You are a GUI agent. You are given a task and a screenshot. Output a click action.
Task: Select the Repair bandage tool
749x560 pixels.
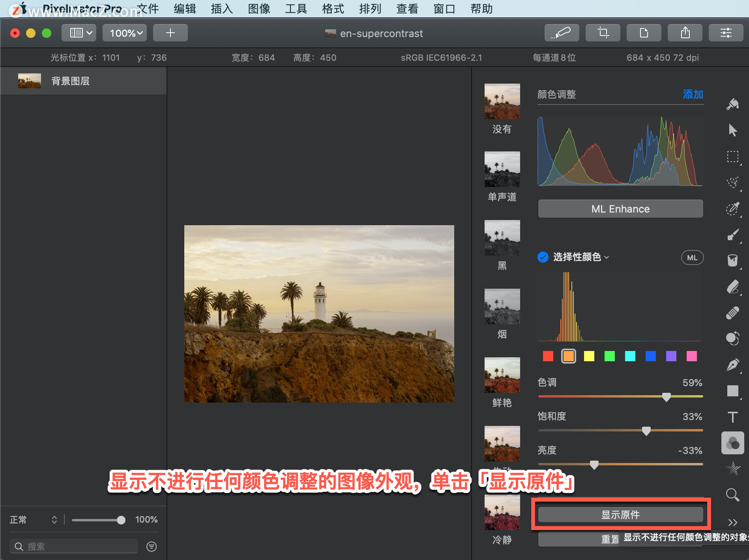coord(733,313)
